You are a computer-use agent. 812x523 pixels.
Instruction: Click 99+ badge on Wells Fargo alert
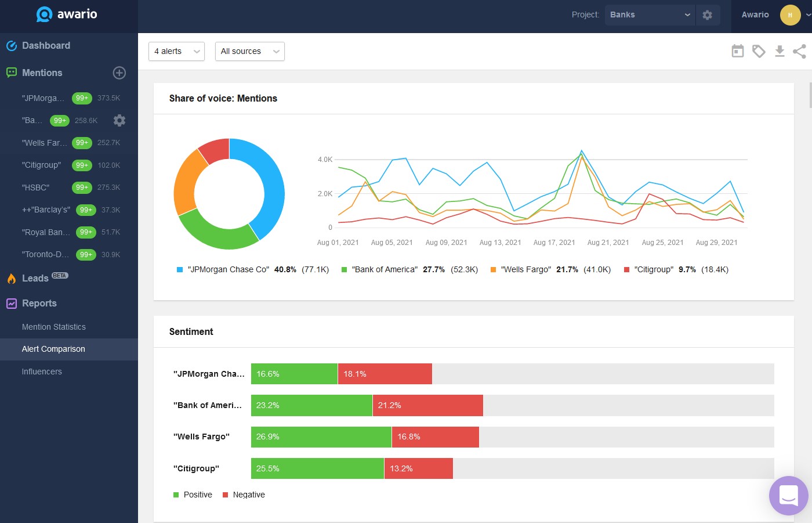82,143
